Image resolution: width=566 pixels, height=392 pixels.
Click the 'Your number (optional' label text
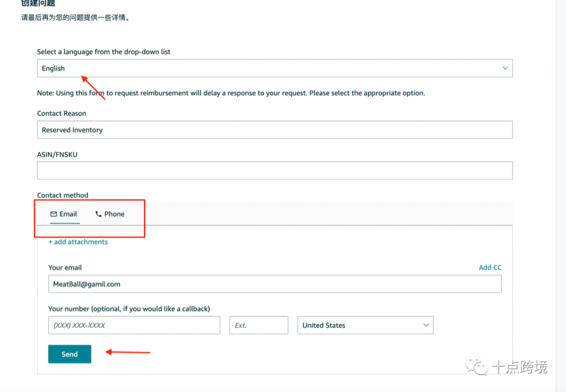129,309
